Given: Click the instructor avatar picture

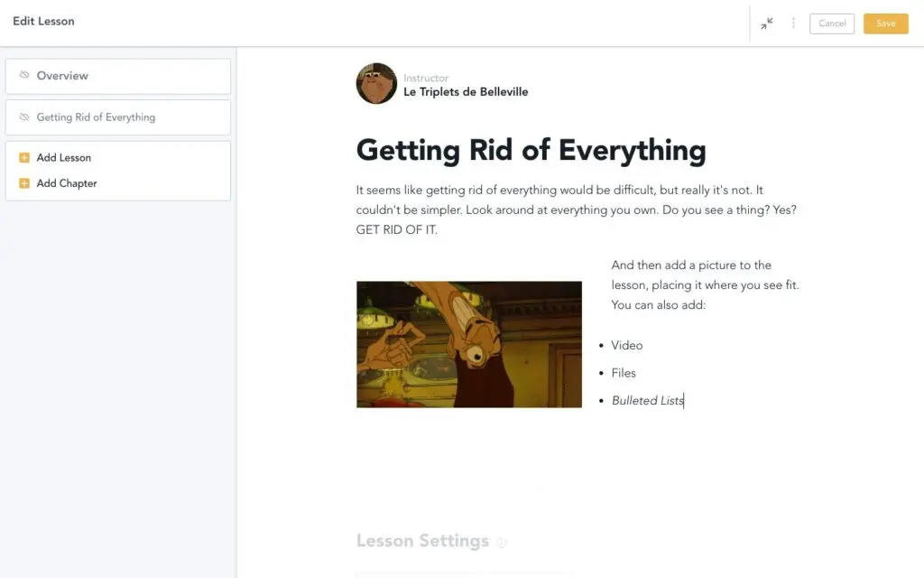Looking at the screenshot, I should pyautogui.click(x=376, y=84).
